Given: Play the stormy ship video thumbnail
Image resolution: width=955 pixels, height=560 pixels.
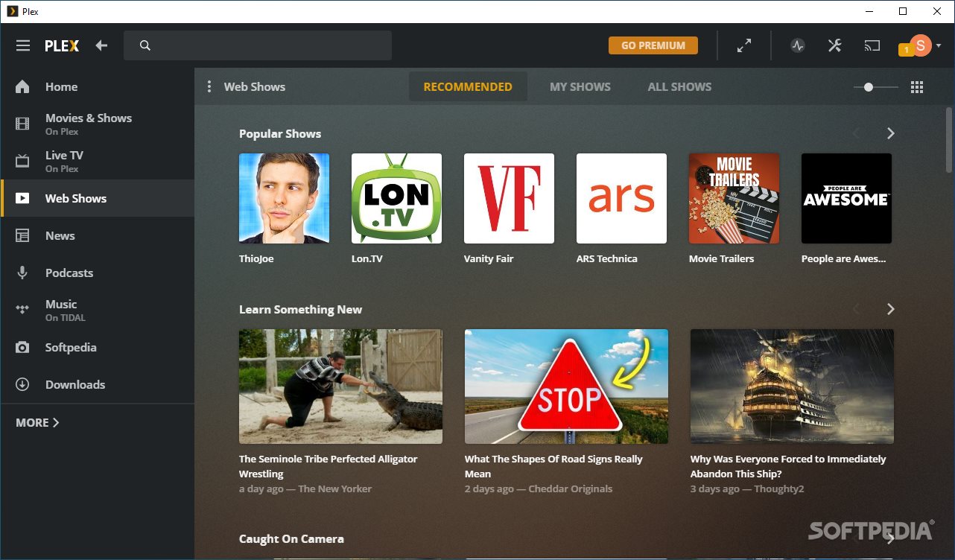Looking at the screenshot, I should (x=792, y=386).
